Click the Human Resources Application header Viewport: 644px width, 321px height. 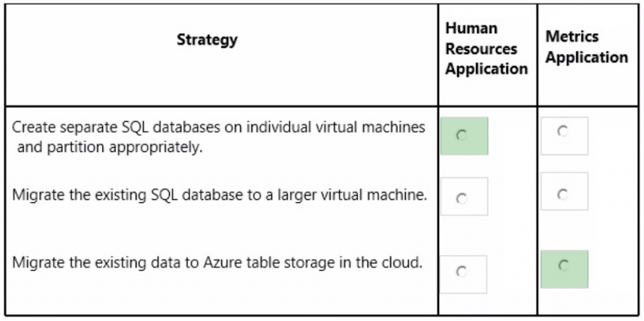pyautogui.click(x=487, y=49)
